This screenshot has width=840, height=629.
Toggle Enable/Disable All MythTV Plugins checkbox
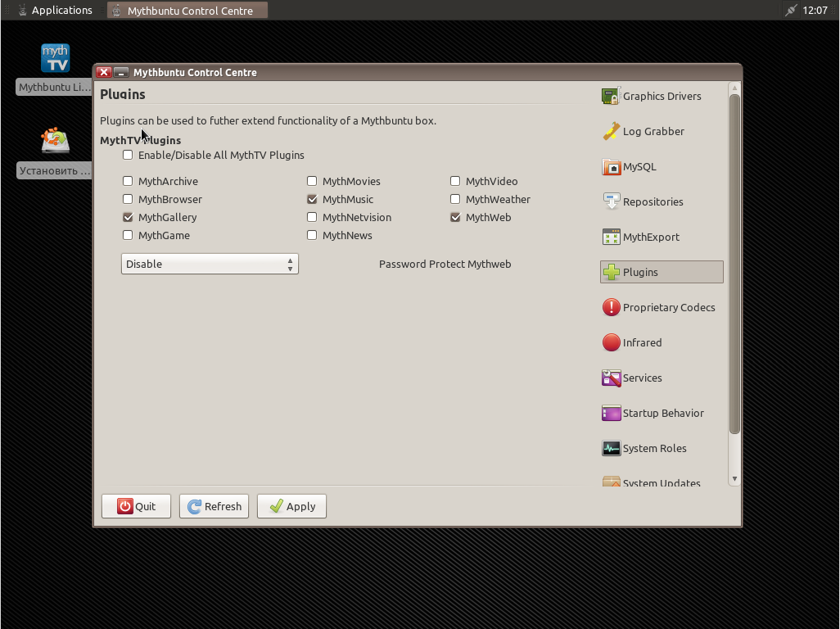(x=128, y=155)
